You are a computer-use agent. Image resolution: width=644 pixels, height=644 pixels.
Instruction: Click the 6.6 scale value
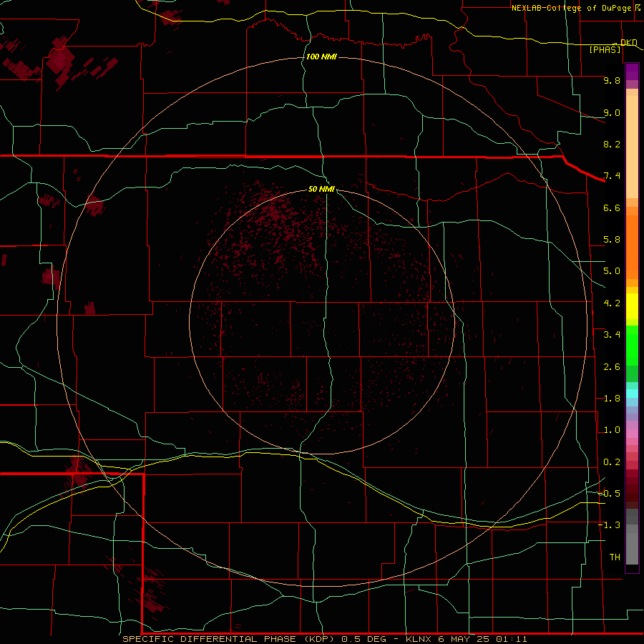tap(612, 208)
